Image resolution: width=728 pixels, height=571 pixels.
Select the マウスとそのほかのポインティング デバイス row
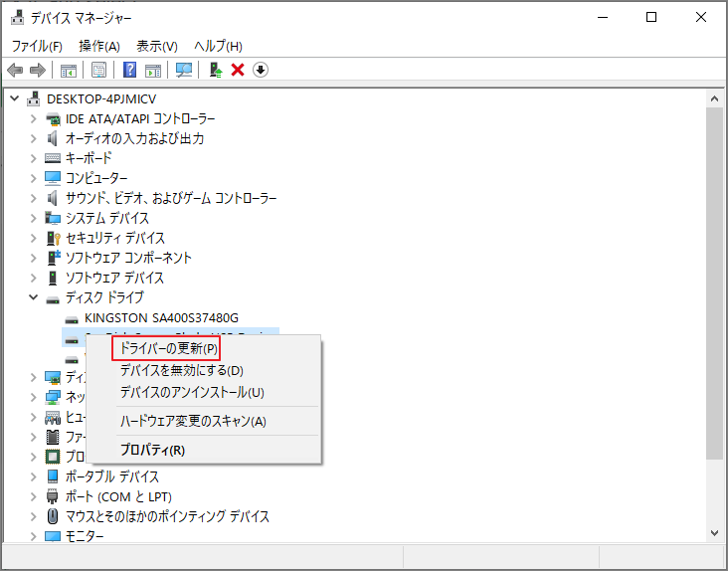pyautogui.click(x=167, y=516)
